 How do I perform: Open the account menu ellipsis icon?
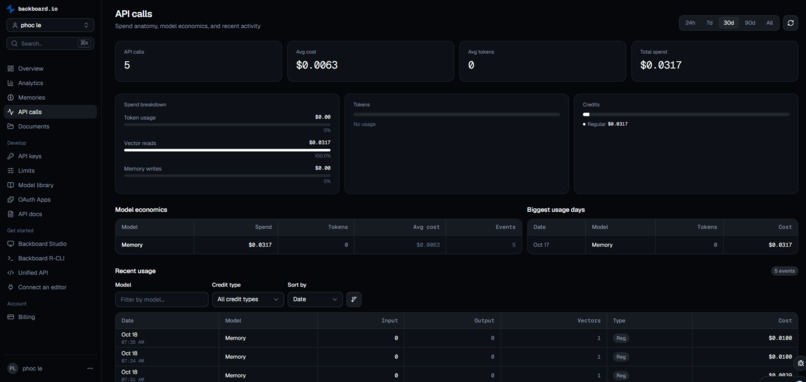(90, 368)
